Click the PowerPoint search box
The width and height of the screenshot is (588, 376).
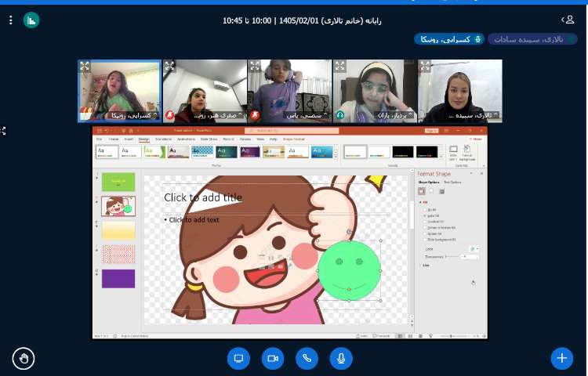pyautogui.click(x=292, y=130)
